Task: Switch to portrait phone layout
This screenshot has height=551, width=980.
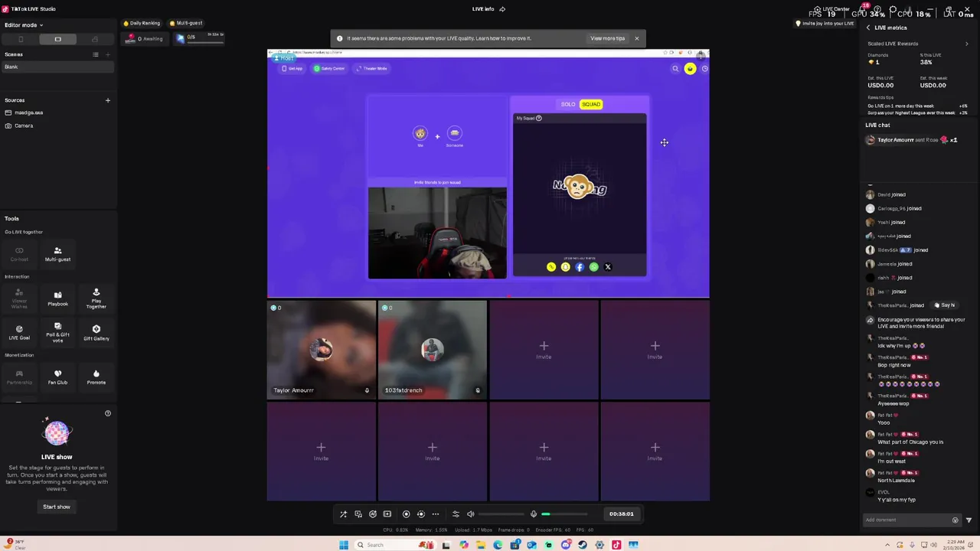Action: pos(21,39)
